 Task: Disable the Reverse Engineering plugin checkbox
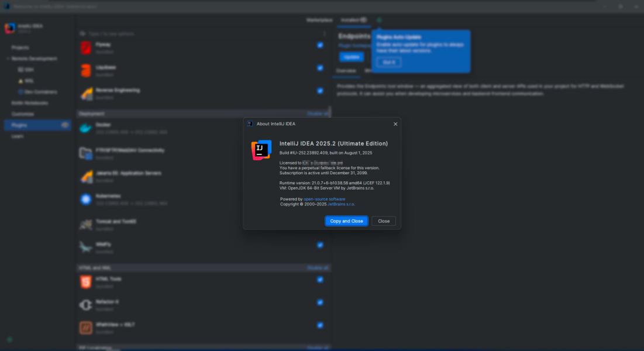320,91
